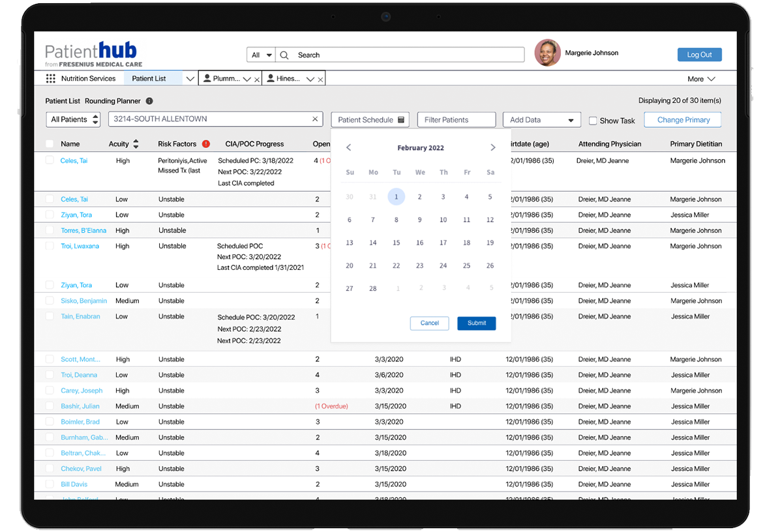The width and height of the screenshot is (765, 532).
Task: Click the Rounding Planner info icon
Action: pyautogui.click(x=149, y=101)
